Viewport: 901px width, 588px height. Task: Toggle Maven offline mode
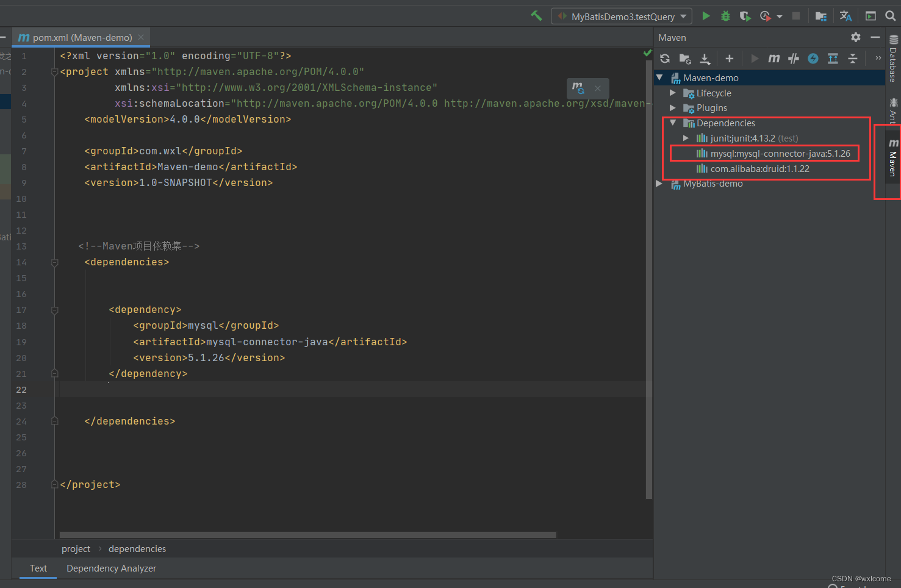coord(794,59)
